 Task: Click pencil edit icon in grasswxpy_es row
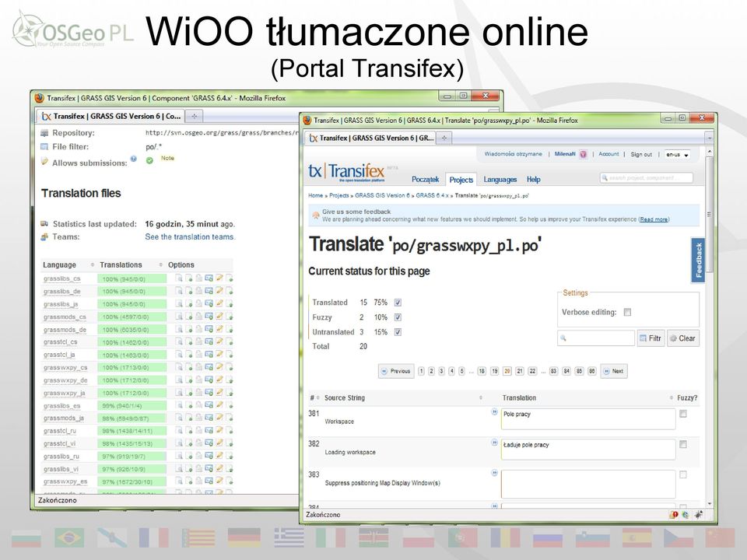(x=219, y=481)
